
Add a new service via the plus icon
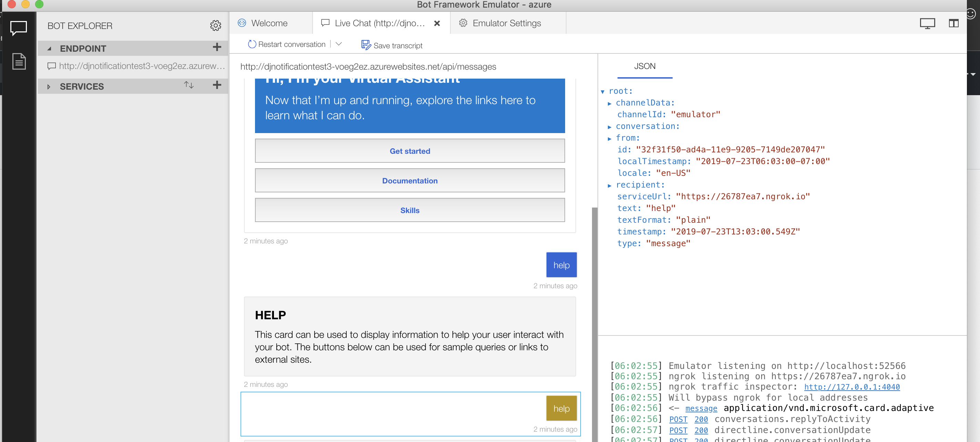point(217,86)
